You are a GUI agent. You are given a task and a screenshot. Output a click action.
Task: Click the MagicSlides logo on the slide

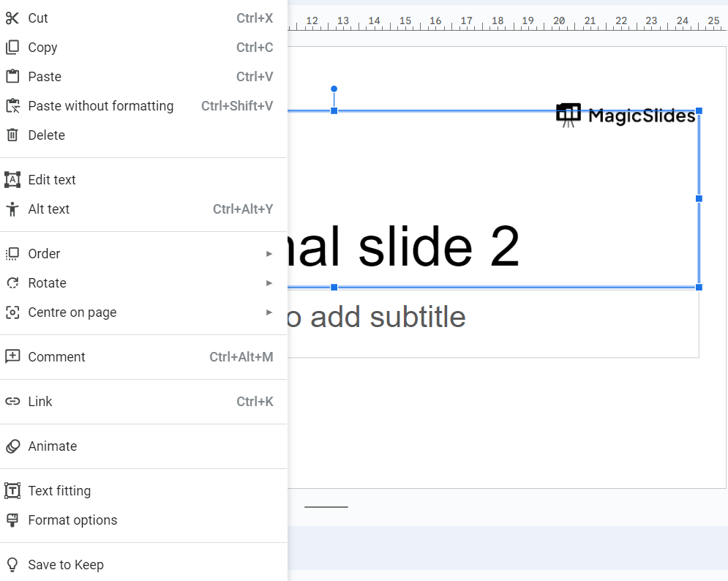[626, 115]
